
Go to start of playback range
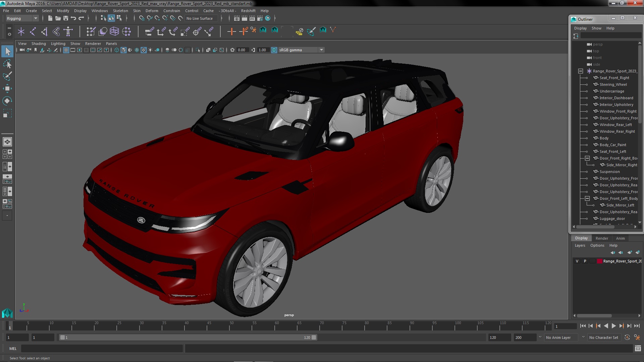pyautogui.click(x=583, y=326)
